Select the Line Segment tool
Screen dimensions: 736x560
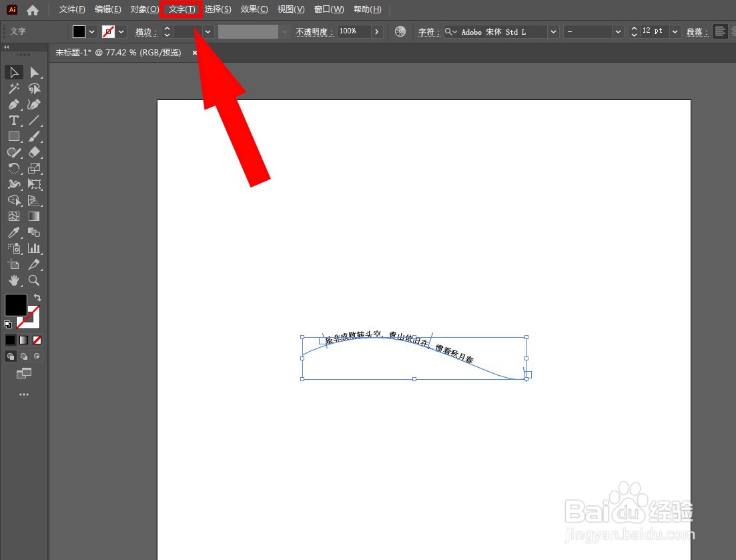coord(34,120)
